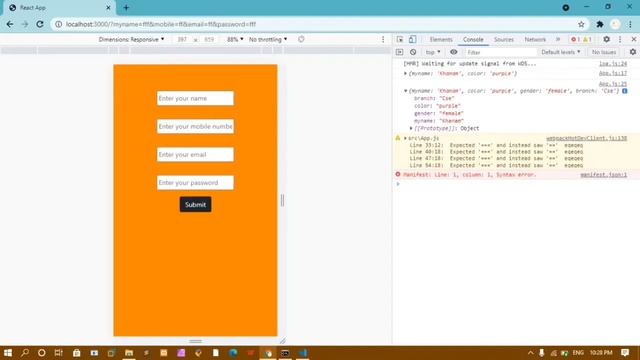Open taskbar search magnifier
Viewport: 640px width, 360px height.
pyautogui.click(x=25, y=353)
